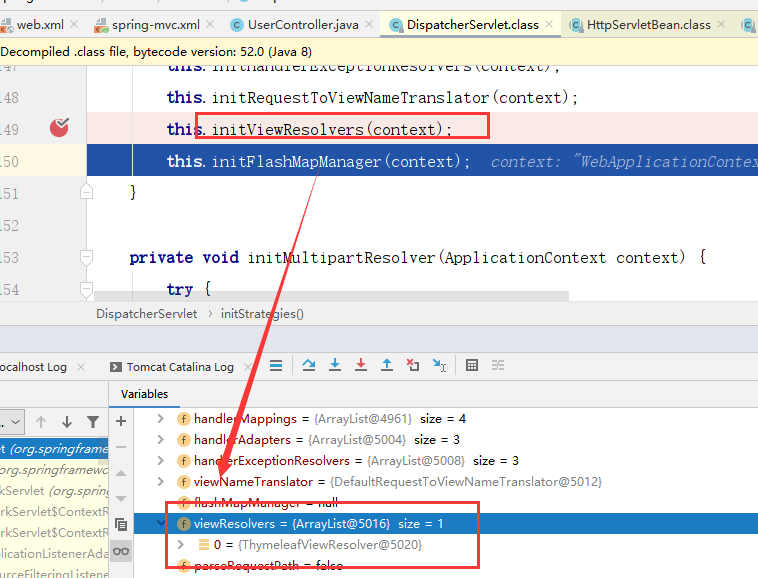The height and width of the screenshot is (578, 758).
Task: Close the HttpServletBean.class tab
Action: pyautogui.click(x=721, y=24)
